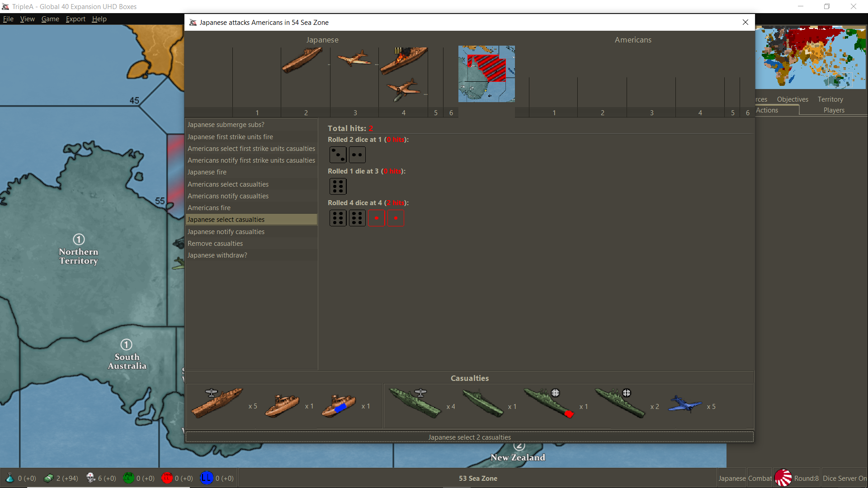The width and height of the screenshot is (868, 488).
Task: Click the American blue fighter casualty x5
Action: (685, 404)
